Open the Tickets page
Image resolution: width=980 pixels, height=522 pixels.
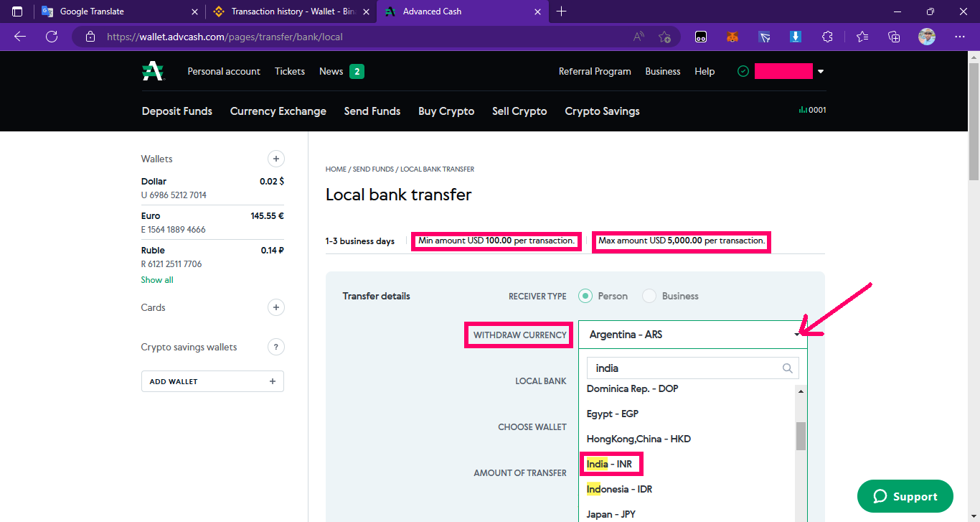point(290,71)
